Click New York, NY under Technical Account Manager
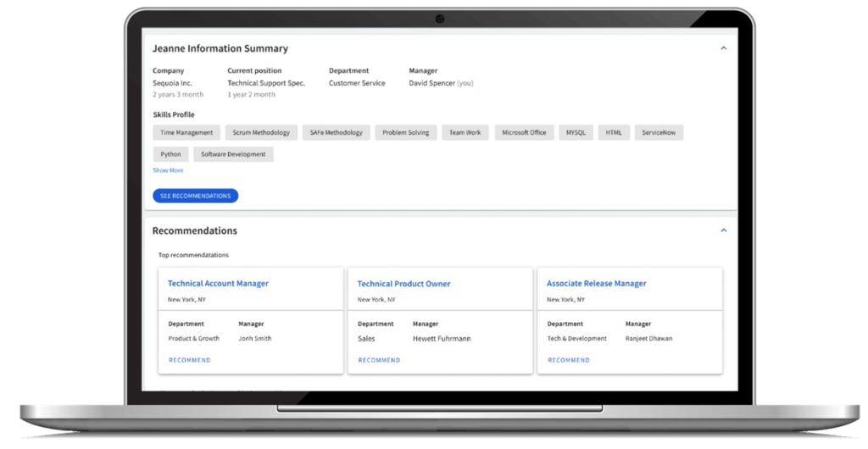The height and width of the screenshot is (449, 868). [x=186, y=300]
